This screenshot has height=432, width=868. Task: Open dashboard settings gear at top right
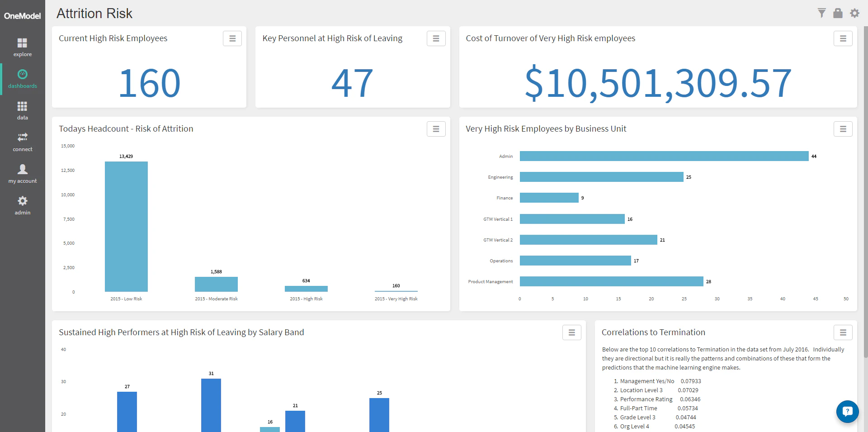point(854,13)
